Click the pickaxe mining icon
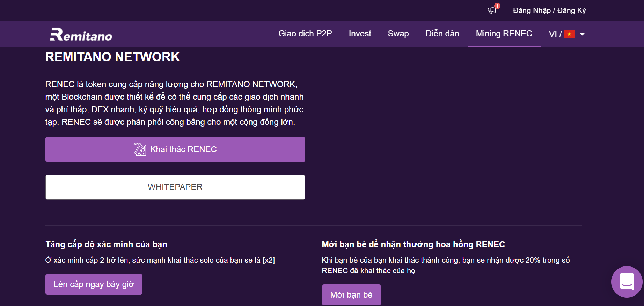This screenshot has width=644, height=306. tap(140, 149)
